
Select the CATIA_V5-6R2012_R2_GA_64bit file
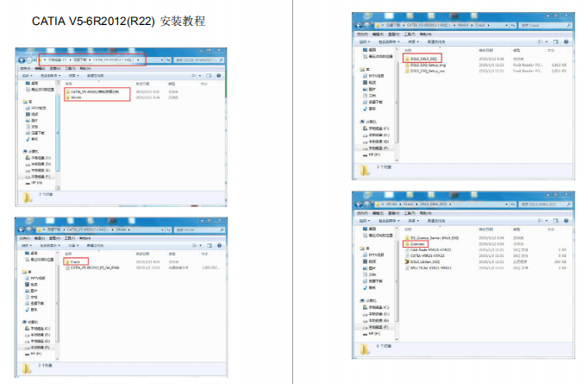[x=92, y=268]
